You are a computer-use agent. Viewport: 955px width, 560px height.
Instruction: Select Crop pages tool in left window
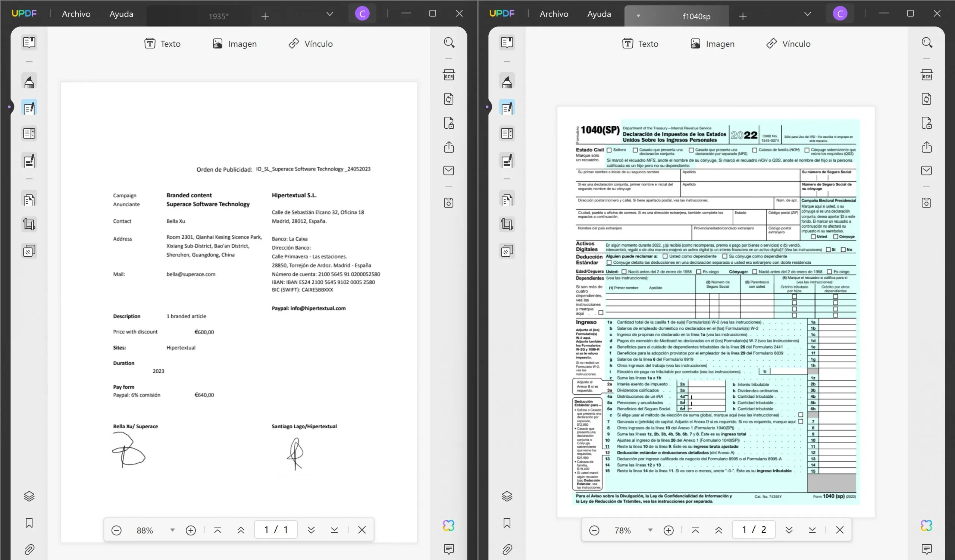point(29,224)
